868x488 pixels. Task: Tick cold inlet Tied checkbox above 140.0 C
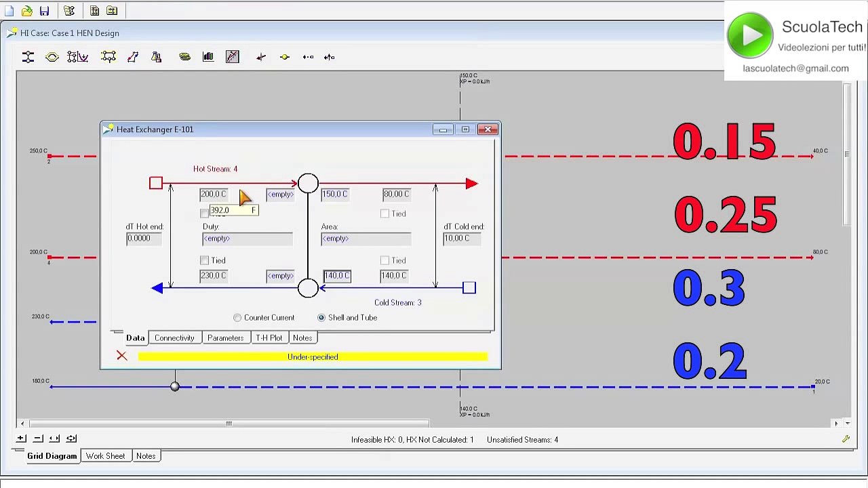384,260
